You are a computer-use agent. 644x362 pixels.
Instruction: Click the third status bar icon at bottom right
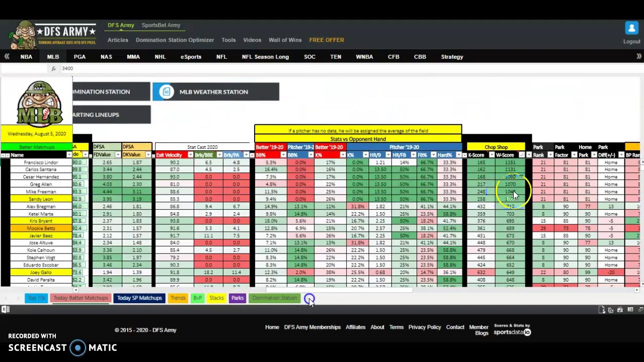coord(620,310)
